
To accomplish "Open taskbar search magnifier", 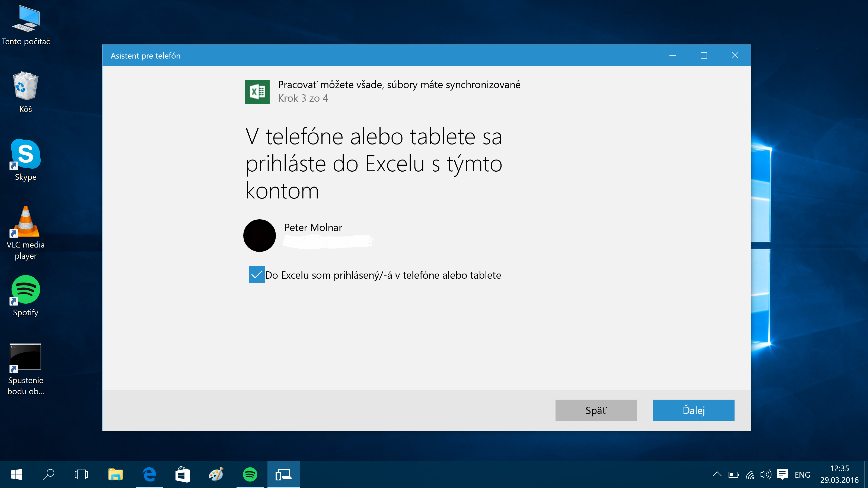I will pos(49,474).
